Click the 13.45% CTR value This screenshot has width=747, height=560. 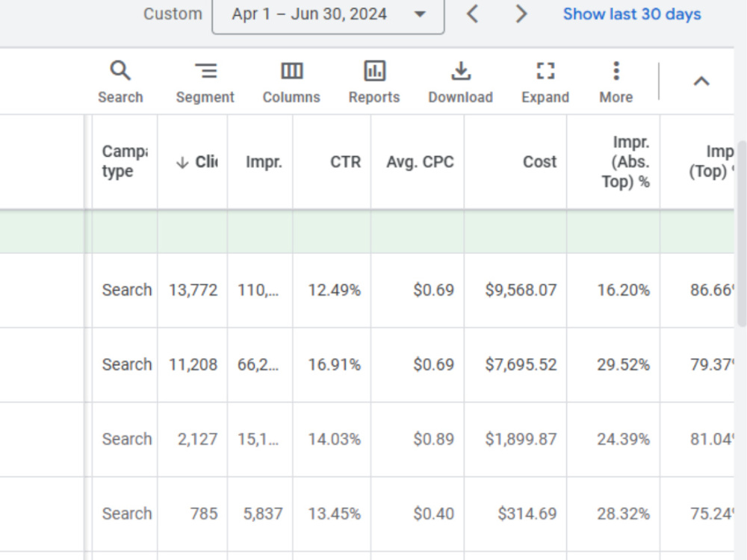pyautogui.click(x=335, y=514)
